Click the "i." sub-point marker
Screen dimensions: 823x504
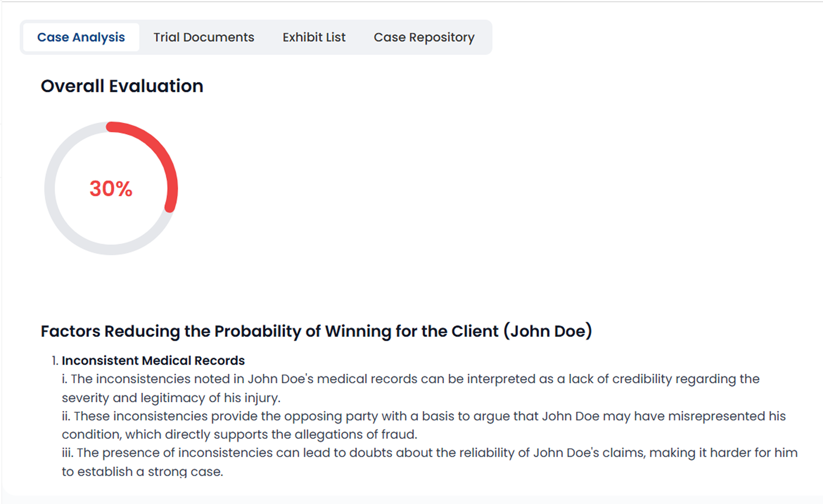coord(64,379)
